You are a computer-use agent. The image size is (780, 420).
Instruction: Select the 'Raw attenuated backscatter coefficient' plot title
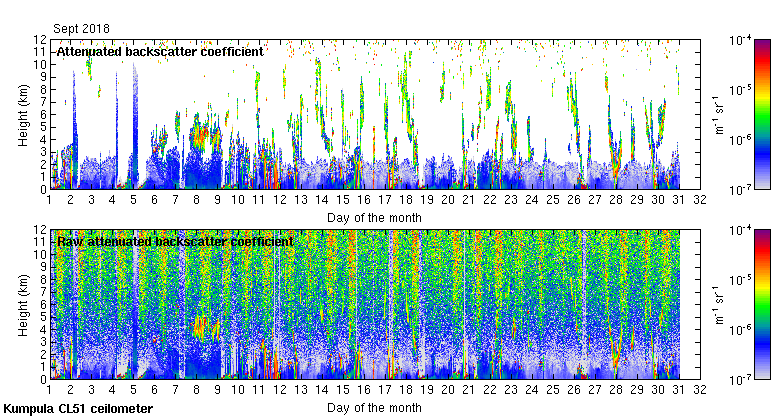click(174, 241)
